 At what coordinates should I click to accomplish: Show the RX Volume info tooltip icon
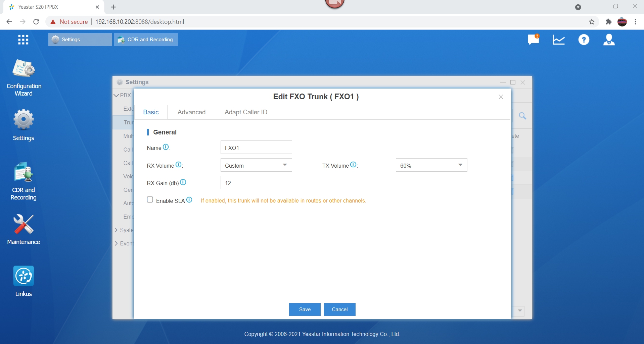click(179, 165)
